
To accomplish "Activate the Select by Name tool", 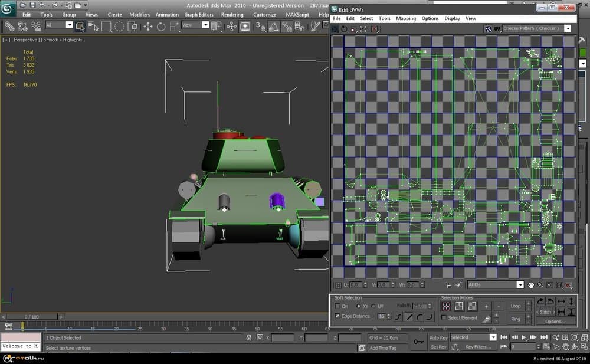I will pos(93,27).
